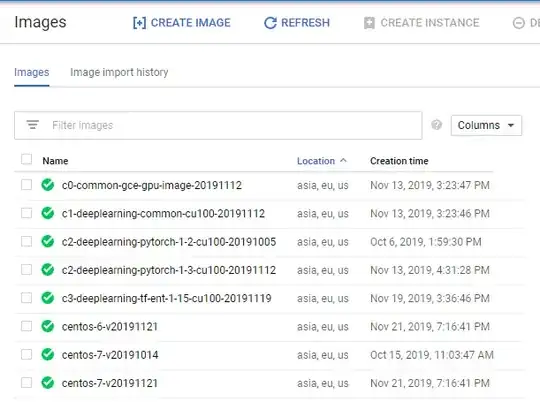The height and width of the screenshot is (402, 540).
Task: Click the CREATE INSTANCE button
Action: pyautogui.click(x=422, y=23)
